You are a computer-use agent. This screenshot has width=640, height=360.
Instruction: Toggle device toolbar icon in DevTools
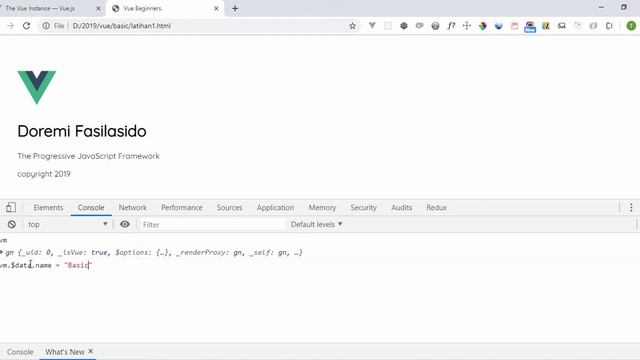click(11, 207)
